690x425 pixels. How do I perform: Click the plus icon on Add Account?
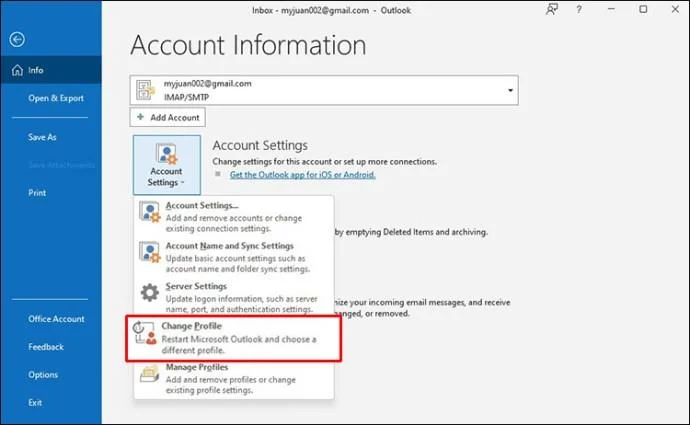point(140,117)
